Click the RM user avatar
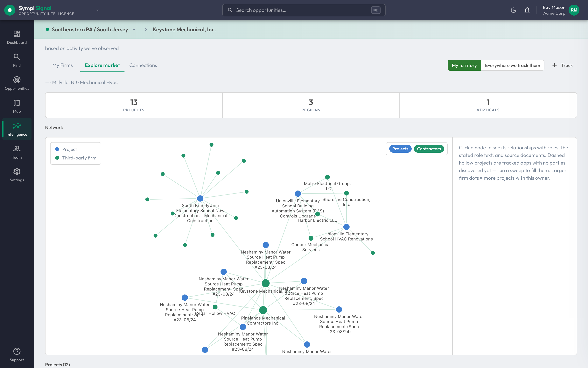 click(574, 10)
